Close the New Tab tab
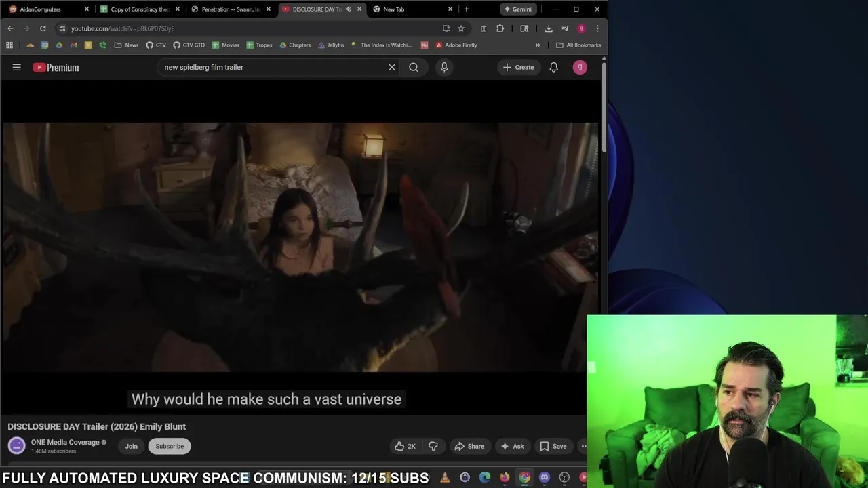 click(450, 9)
